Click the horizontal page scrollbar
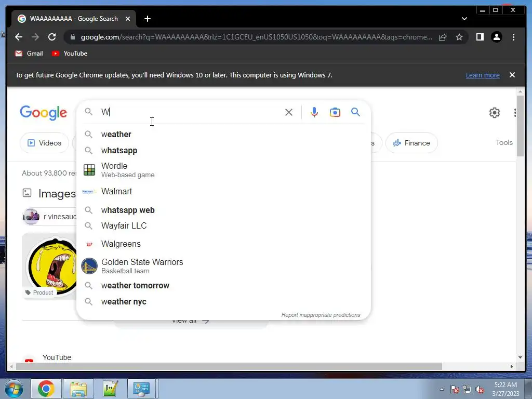This screenshot has width=532, height=399. 229,366
